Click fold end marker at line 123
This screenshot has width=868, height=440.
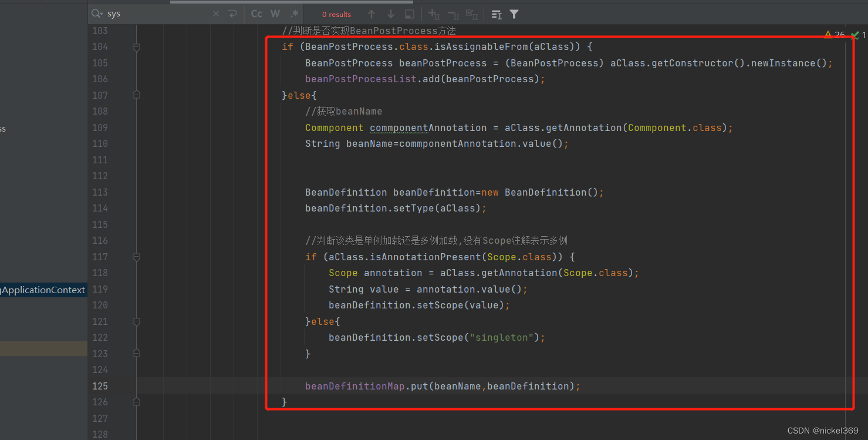[x=137, y=354]
